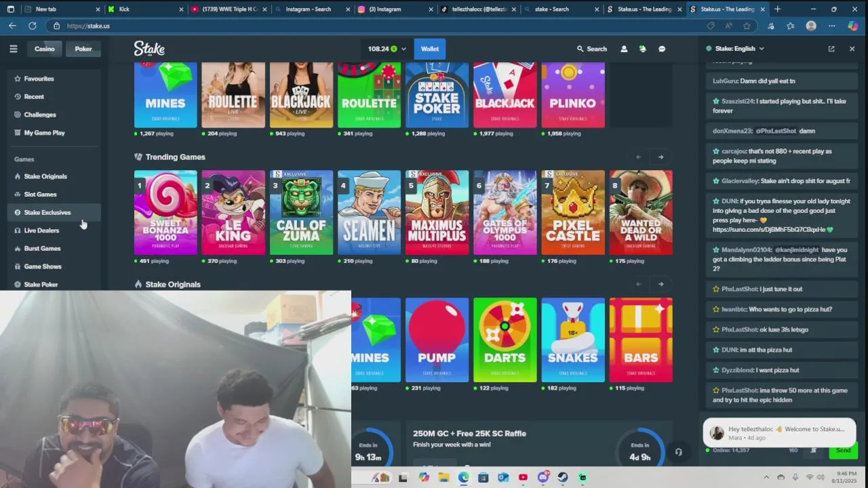Launch Gates of Olympus 1000
The height and width of the screenshot is (488, 868).
(505, 213)
